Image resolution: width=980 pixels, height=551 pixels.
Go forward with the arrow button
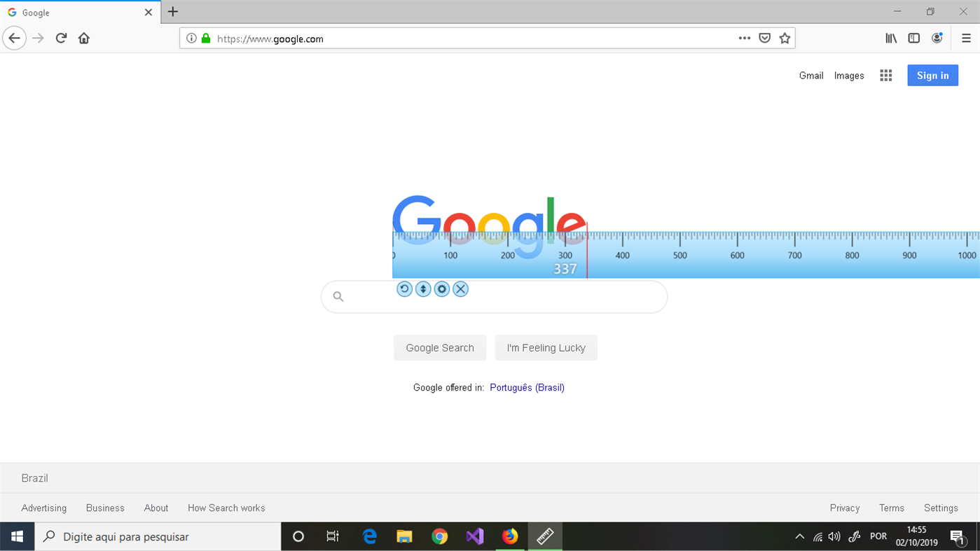pos(38,39)
